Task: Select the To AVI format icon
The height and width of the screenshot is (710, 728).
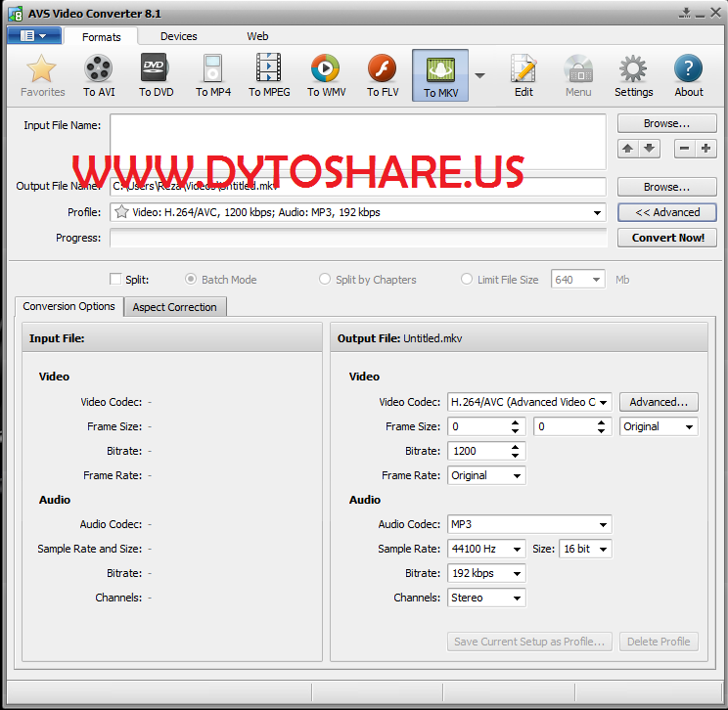Action: click(x=99, y=75)
